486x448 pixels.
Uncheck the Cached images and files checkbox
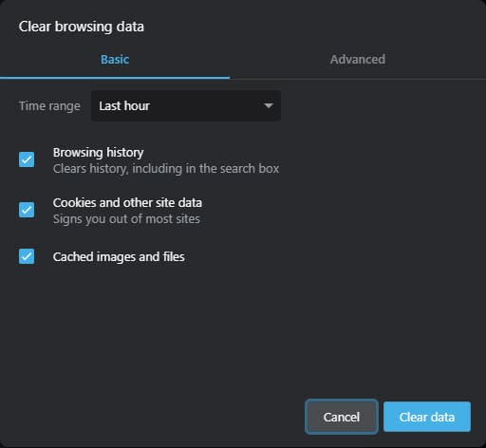27,256
